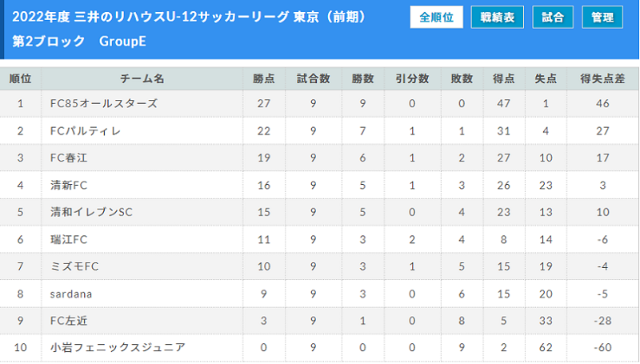Click the 試合数 column header
The width and height of the screenshot is (640, 364).
(x=313, y=78)
